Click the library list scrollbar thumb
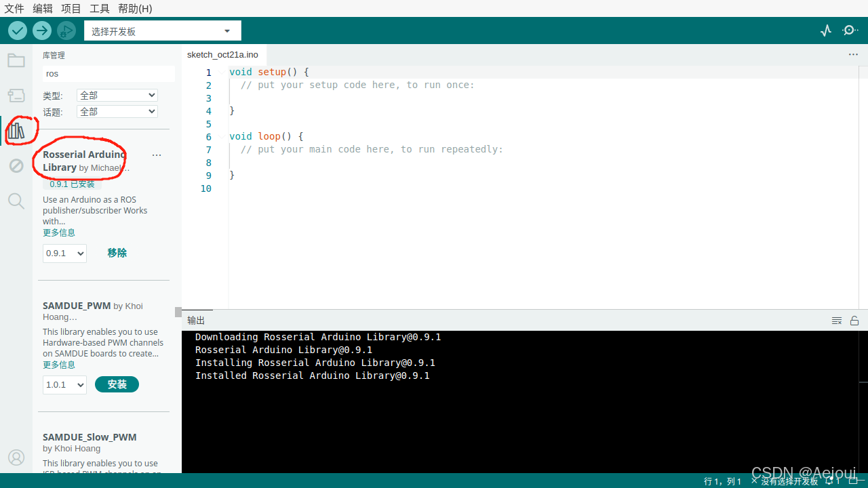 coord(178,312)
